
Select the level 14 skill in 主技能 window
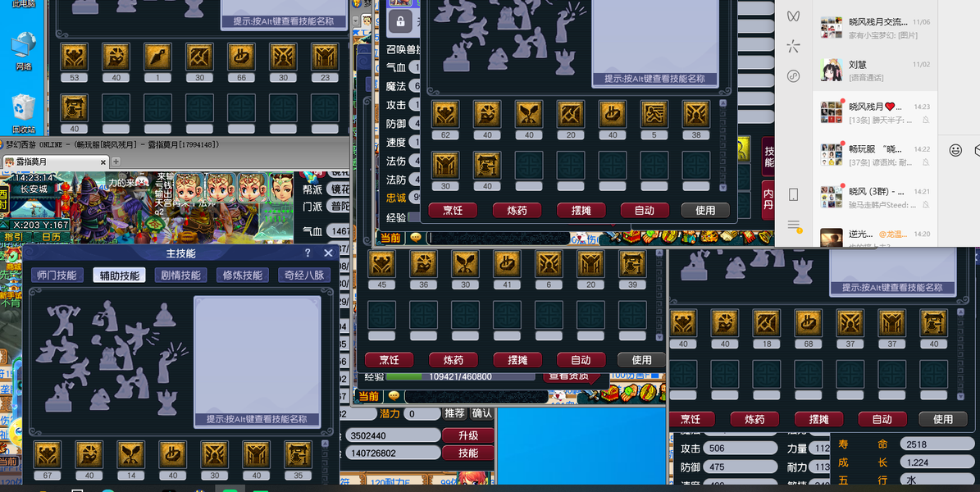pyautogui.click(x=130, y=454)
